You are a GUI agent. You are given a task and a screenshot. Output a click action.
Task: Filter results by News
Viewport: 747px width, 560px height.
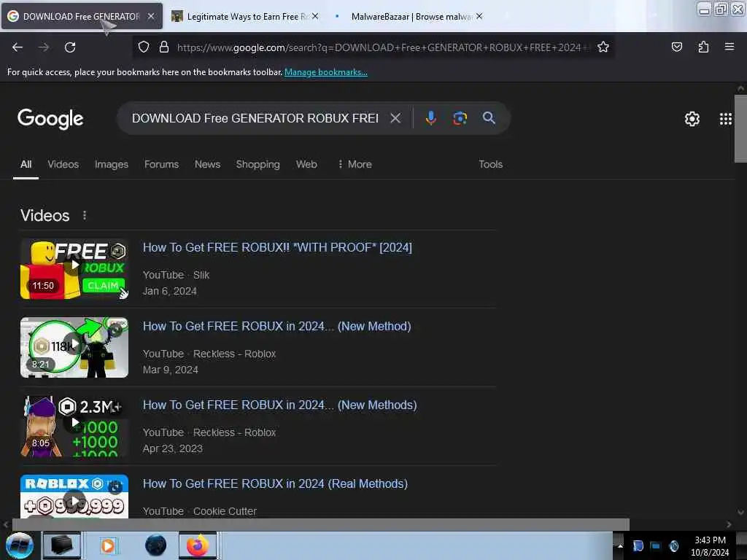tap(207, 164)
